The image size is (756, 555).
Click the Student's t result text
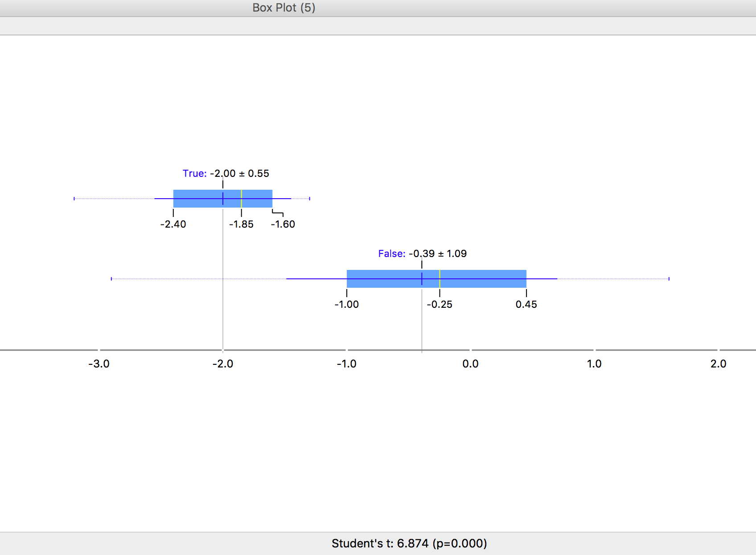point(409,543)
